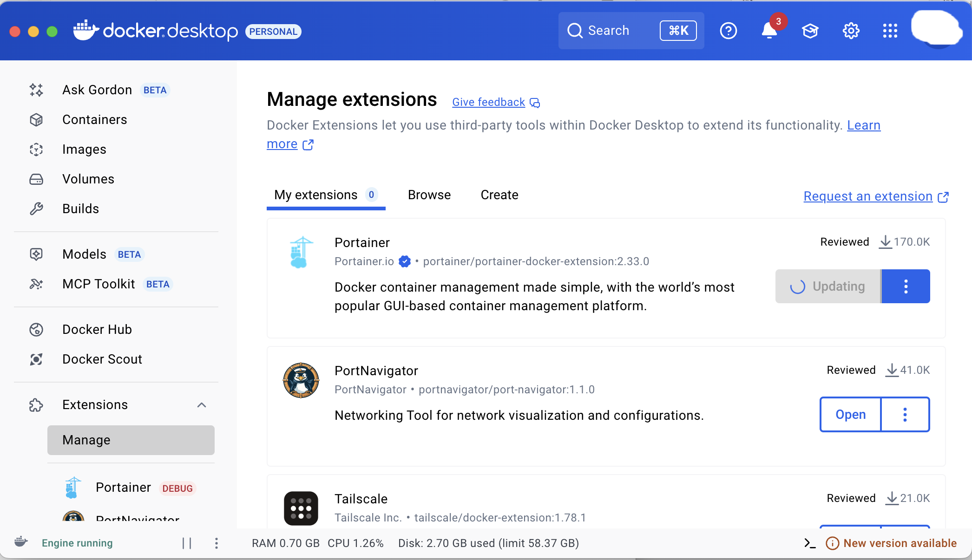Screen dimensions: 972x560
Task: Click the Manage extensions heading
Action: click(x=352, y=99)
